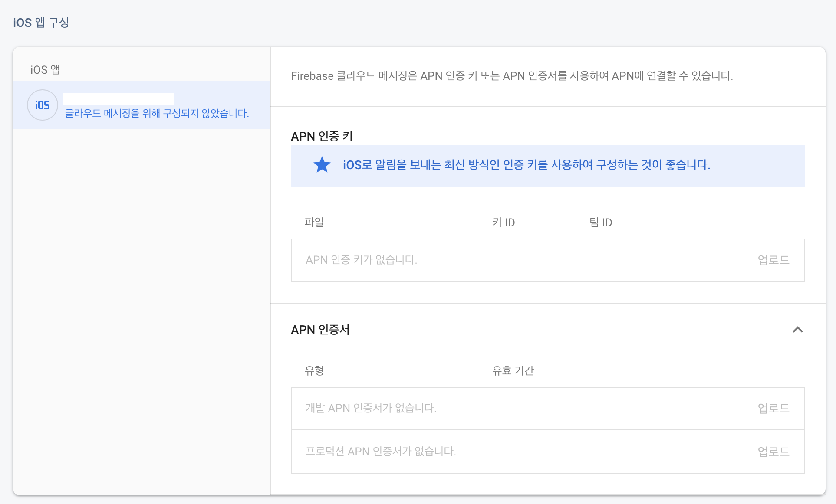Select the redacted iOS app entry
Viewport: 836px width, 504px height.
118,99
